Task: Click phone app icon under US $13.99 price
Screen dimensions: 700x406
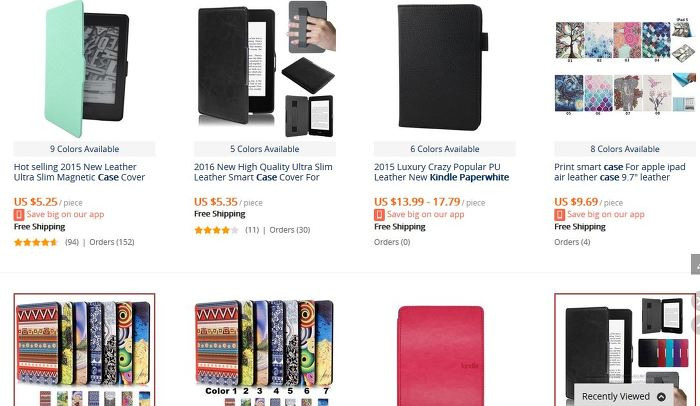Action: (379, 215)
